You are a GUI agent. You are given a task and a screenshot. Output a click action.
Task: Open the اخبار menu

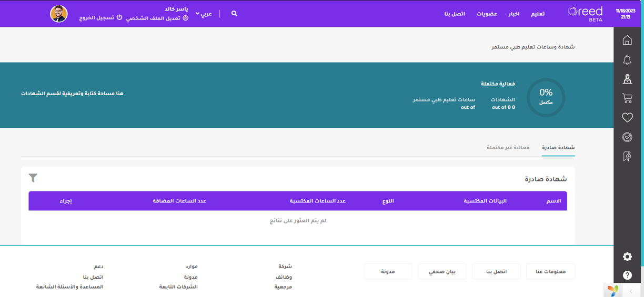point(514,14)
